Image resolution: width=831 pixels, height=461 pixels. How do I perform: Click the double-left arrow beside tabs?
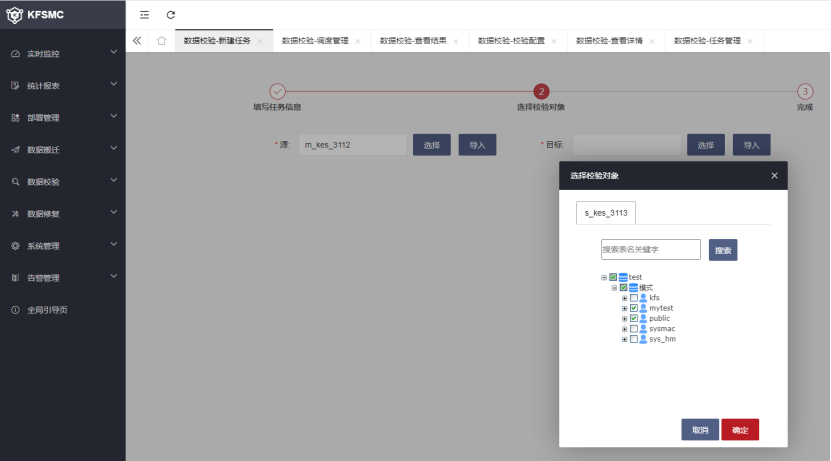pyautogui.click(x=137, y=41)
